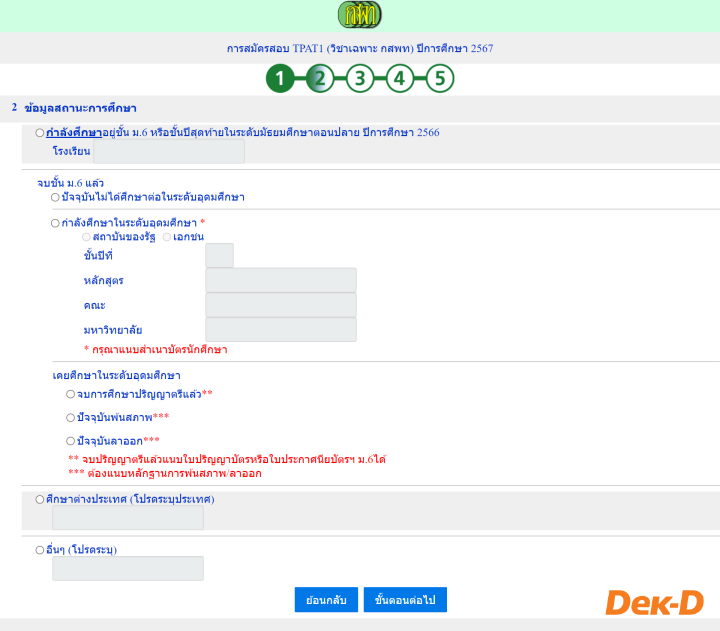The image size is (720, 631).
Task: Choose ปัจจุบันไม่ได้ศึกษาต่อในระดับอุดมศึกษา radio
Action: tap(56, 197)
